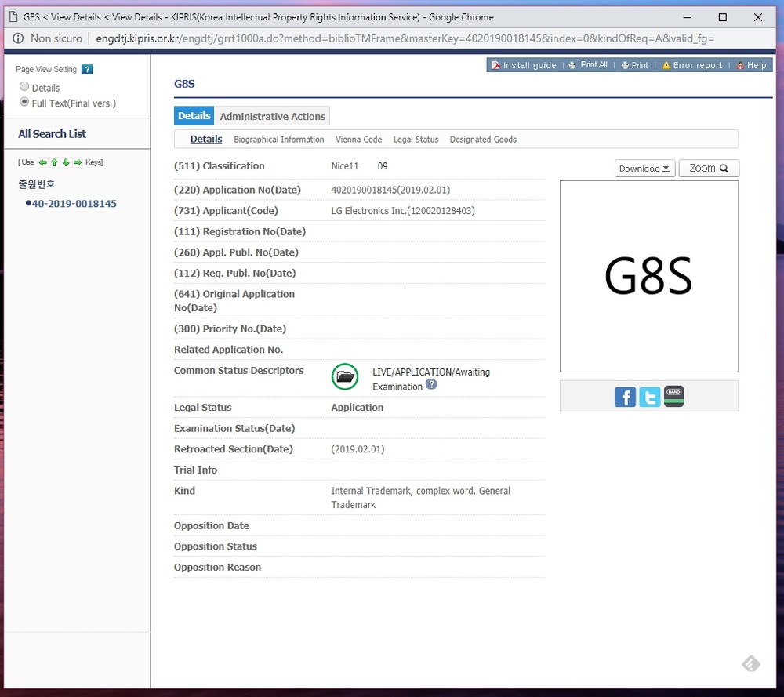Click the help icon beside Awaiting Examination

pyautogui.click(x=431, y=384)
